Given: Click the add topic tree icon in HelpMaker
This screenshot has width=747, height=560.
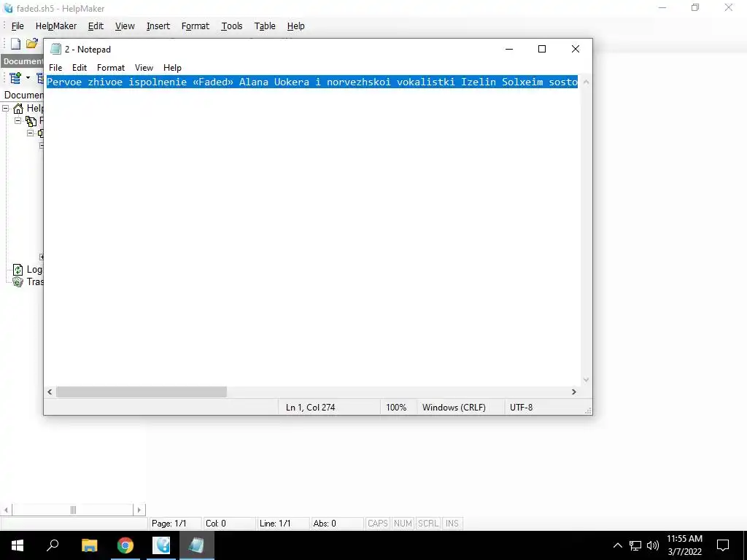Looking at the screenshot, I should pos(15,77).
